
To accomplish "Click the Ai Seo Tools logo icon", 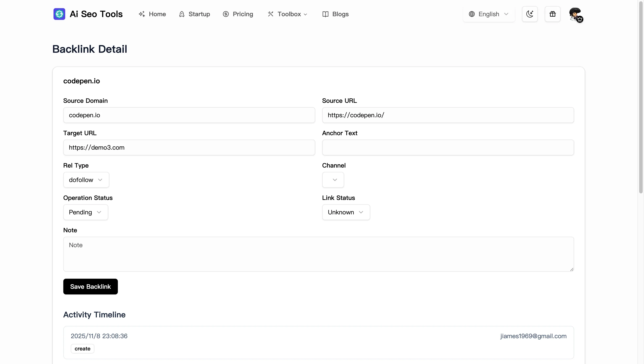I will [x=59, y=14].
